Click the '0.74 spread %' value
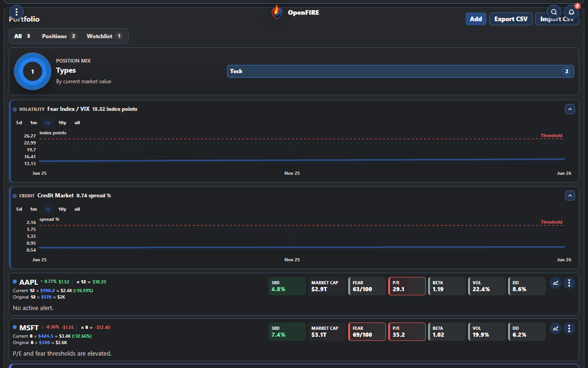This screenshot has width=588, height=368. [94, 195]
